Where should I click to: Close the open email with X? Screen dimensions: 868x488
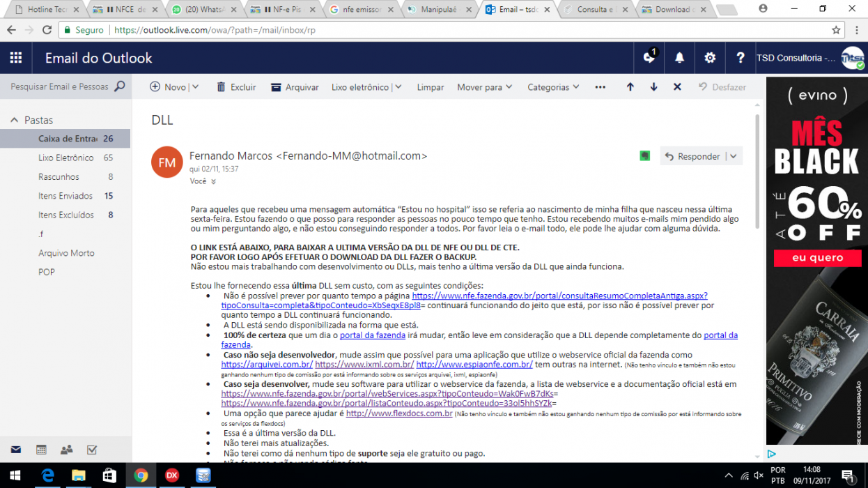tap(677, 87)
